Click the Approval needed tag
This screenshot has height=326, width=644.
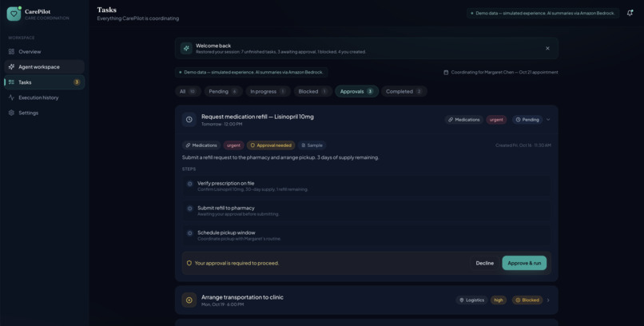coord(271,145)
